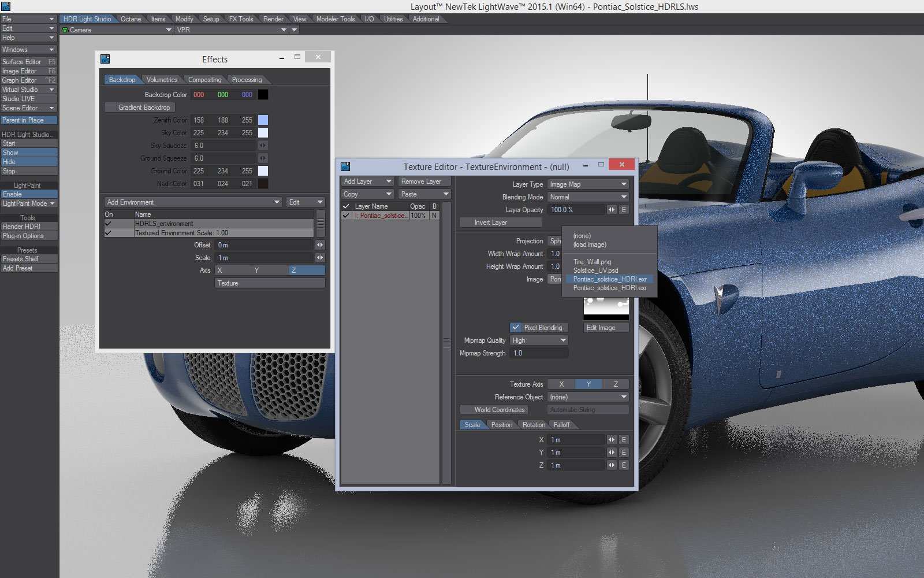Click arrows stepper for Scale Y value
This screenshot has width=924, height=578.
612,453
